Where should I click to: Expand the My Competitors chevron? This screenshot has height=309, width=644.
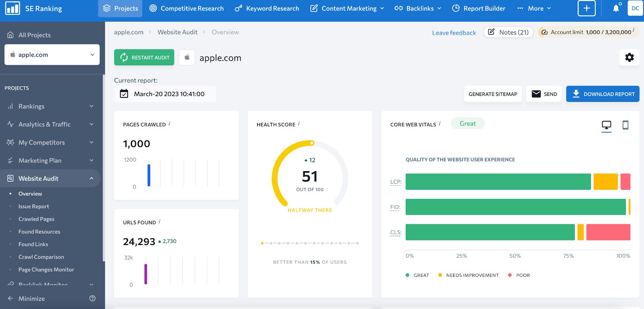[x=92, y=142]
